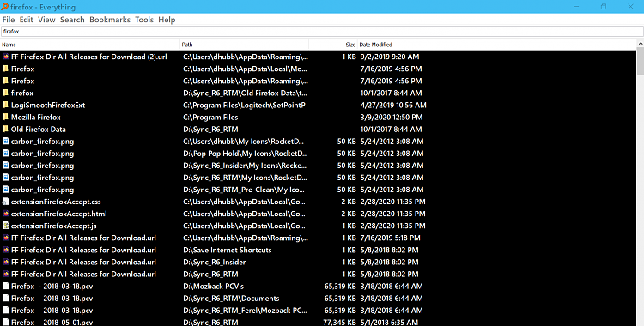Click size '65,319 KB' in Mozback PCV's row

point(340,287)
